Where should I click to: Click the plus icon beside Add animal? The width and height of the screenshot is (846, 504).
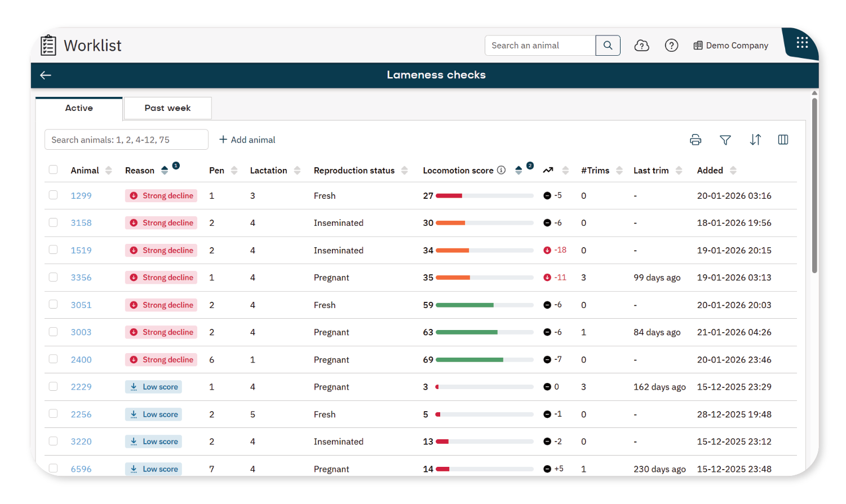(x=223, y=140)
